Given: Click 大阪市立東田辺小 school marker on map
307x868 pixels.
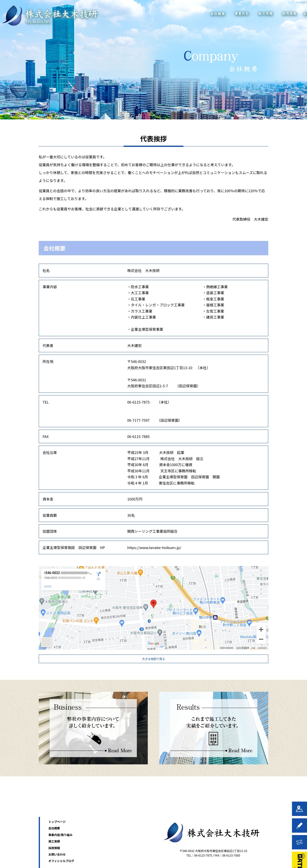Looking at the screenshot, I should (160, 633).
